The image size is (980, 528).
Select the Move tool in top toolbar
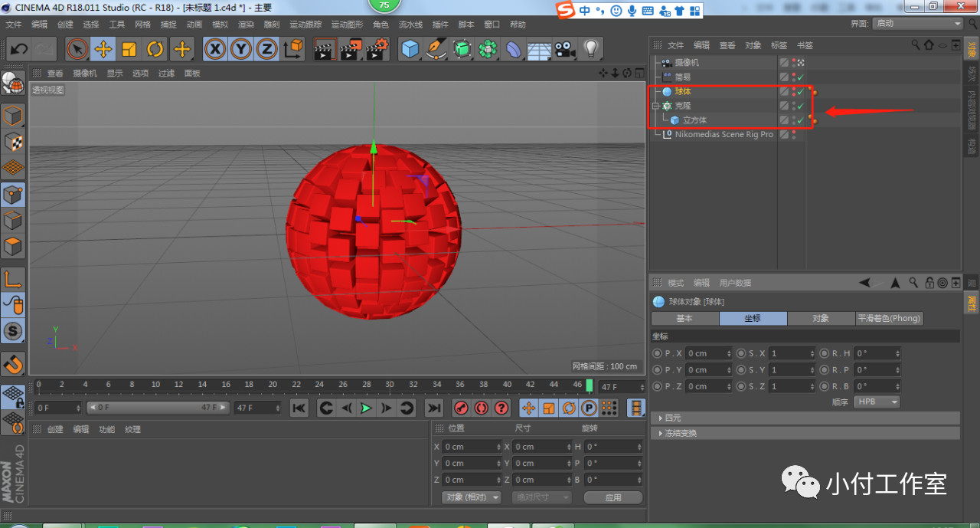(x=103, y=50)
